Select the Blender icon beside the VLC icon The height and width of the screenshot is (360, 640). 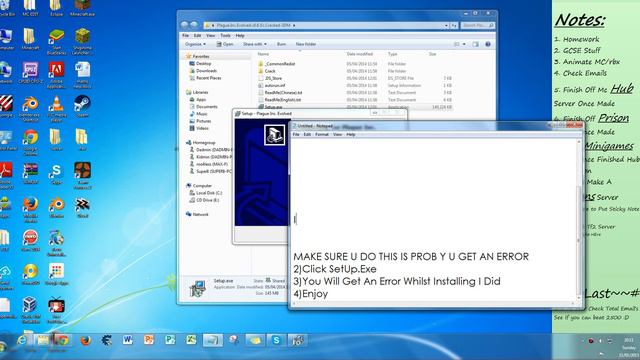pyautogui.click(x=30, y=109)
